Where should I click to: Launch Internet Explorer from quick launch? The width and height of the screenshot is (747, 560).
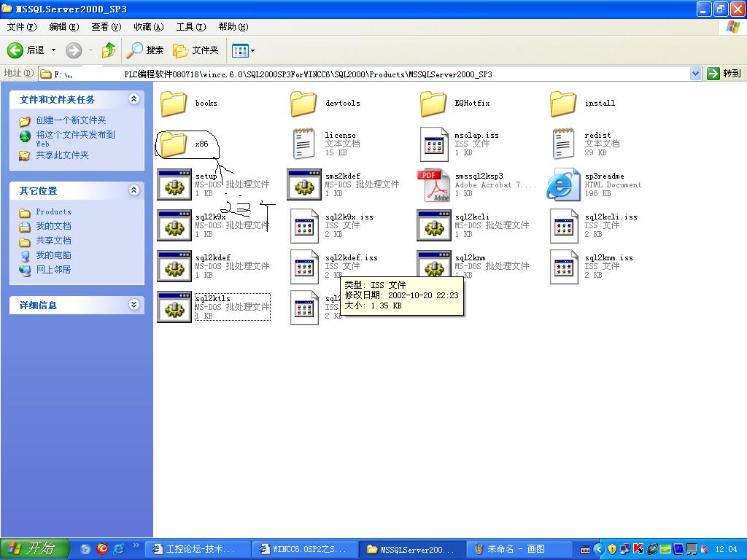coord(118,549)
